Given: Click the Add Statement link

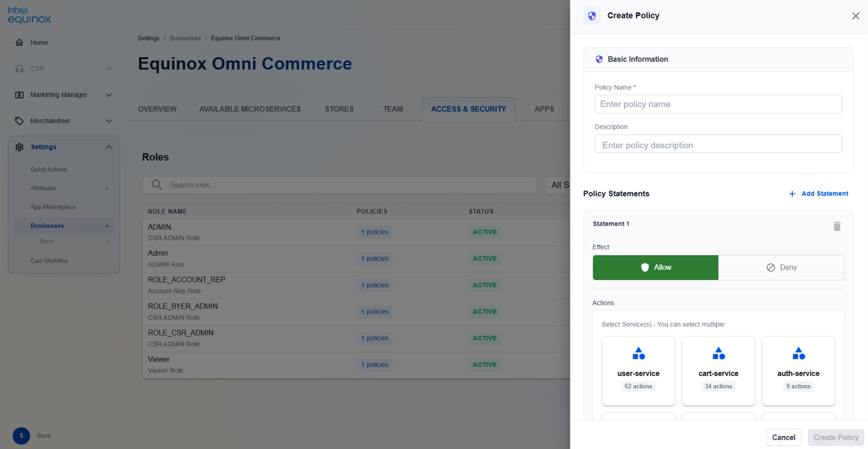Looking at the screenshot, I should (x=818, y=194).
